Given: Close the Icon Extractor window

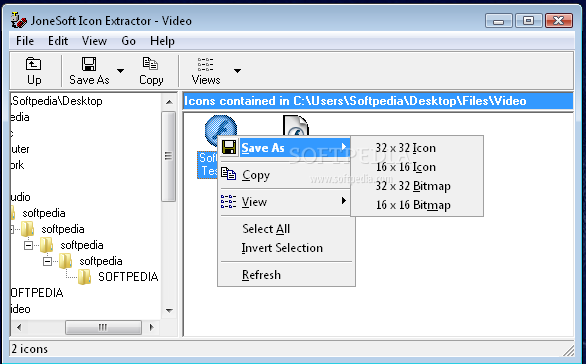Looking at the screenshot, I should (x=558, y=21).
